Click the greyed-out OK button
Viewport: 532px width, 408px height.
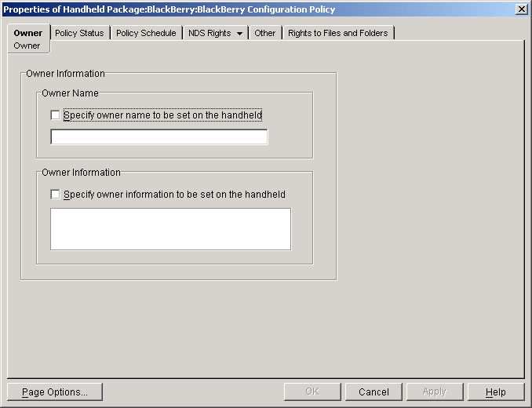click(x=312, y=392)
